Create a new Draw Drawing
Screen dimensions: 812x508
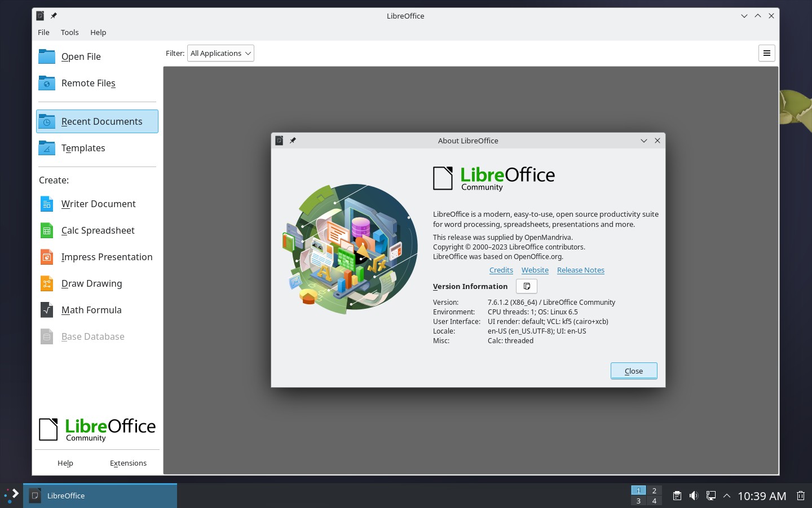tap(97, 283)
